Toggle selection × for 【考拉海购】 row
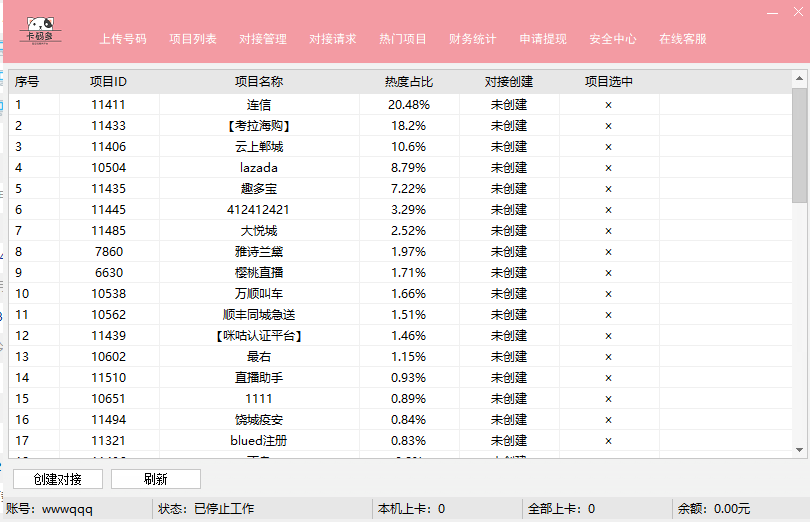The height and width of the screenshot is (522, 810). point(609,126)
